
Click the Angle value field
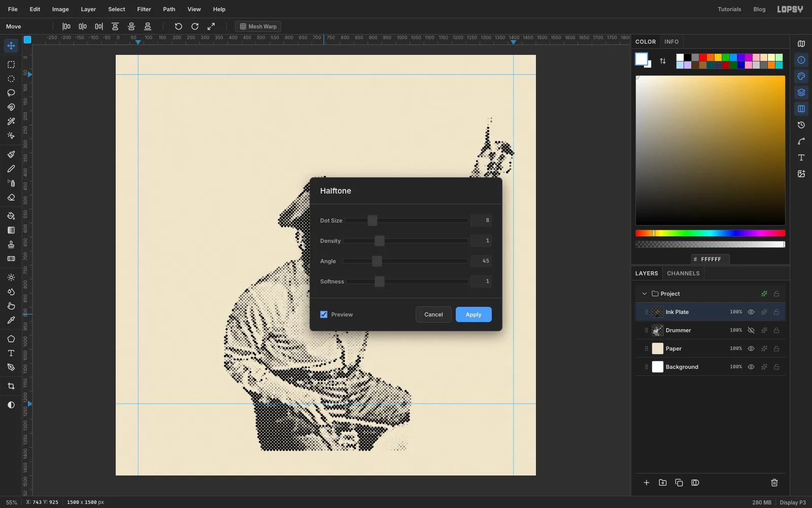481,261
